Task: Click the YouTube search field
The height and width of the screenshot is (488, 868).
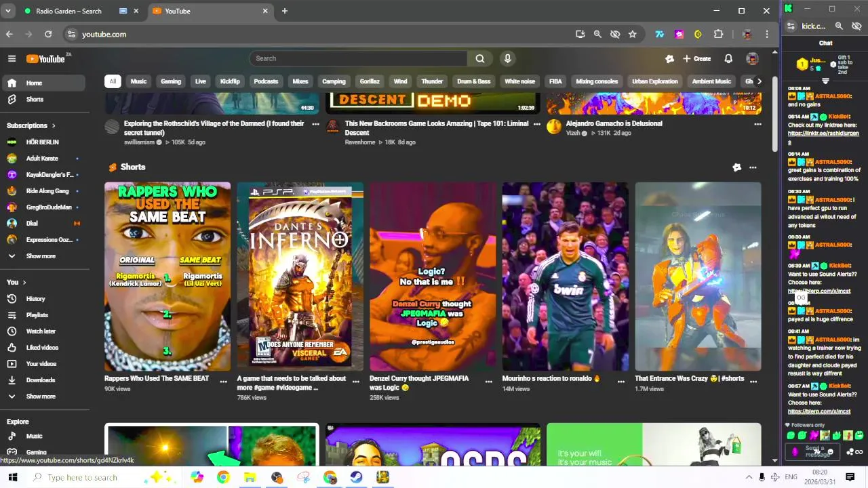Action: point(359,58)
